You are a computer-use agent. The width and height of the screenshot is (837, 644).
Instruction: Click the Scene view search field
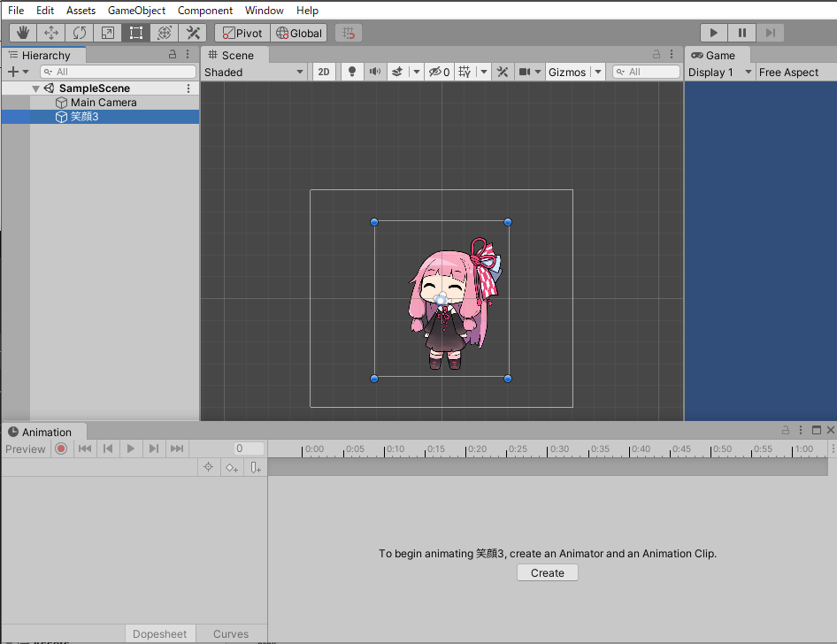pyautogui.click(x=646, y=72)
